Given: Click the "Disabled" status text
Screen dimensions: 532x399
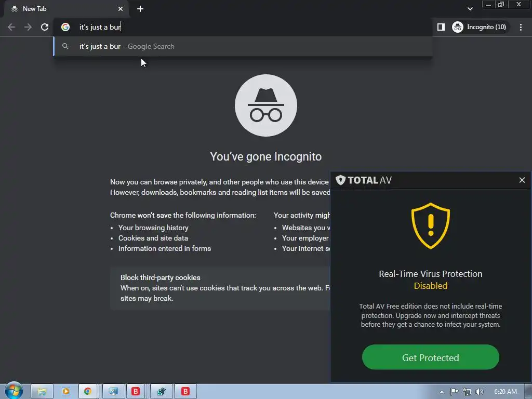Looking at the screenshot, I should [x=431, y=286].
